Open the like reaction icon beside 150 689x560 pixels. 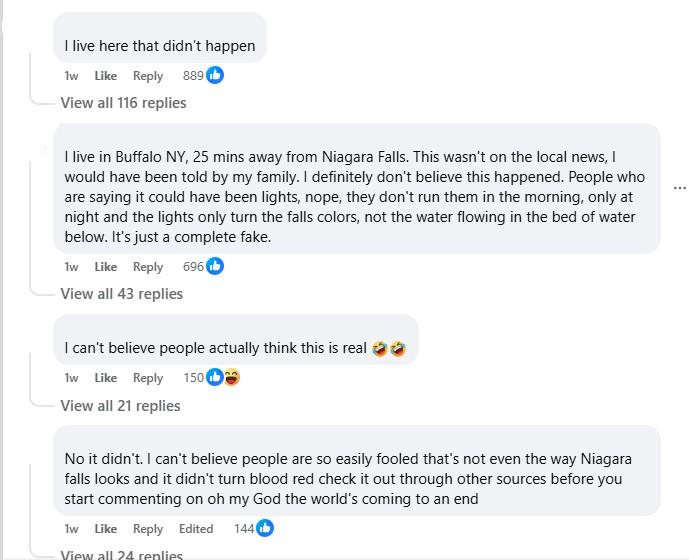214,377
